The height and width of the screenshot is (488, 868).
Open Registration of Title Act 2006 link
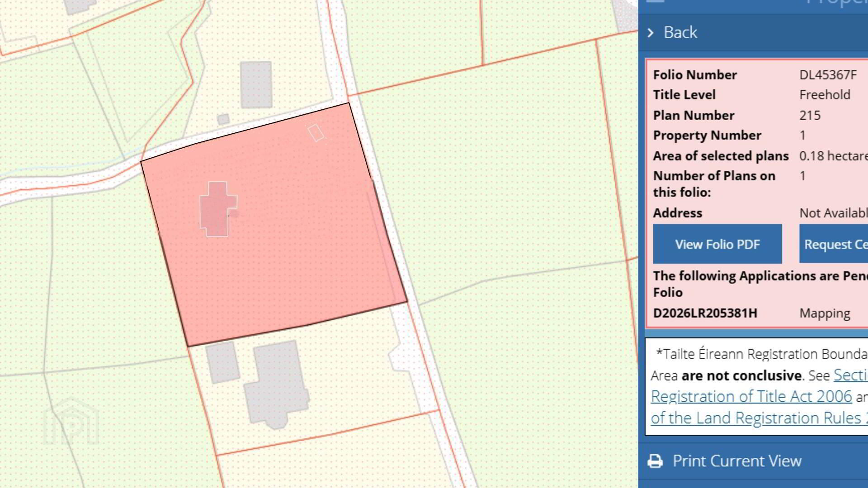[x=751, y=396]
